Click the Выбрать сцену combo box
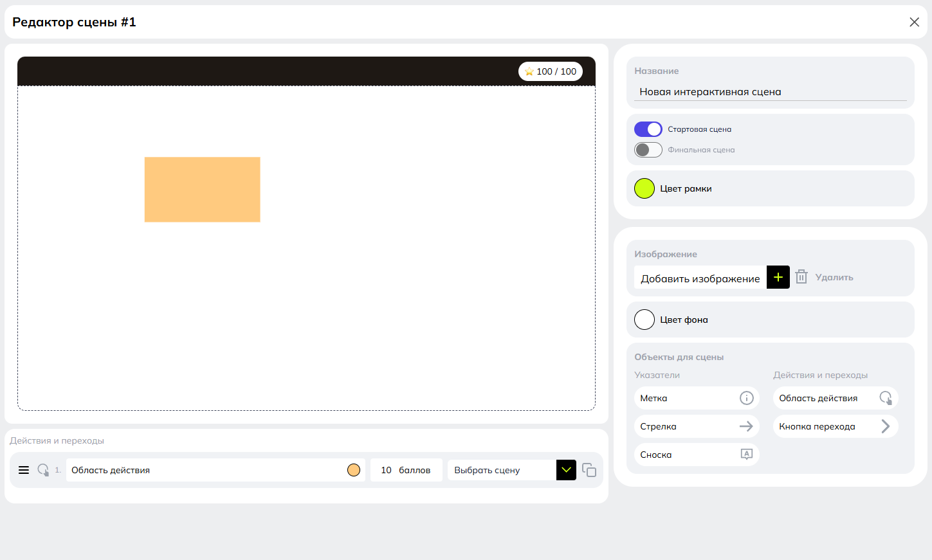Viewport: 932px width, 560px height. coord(502,470)
